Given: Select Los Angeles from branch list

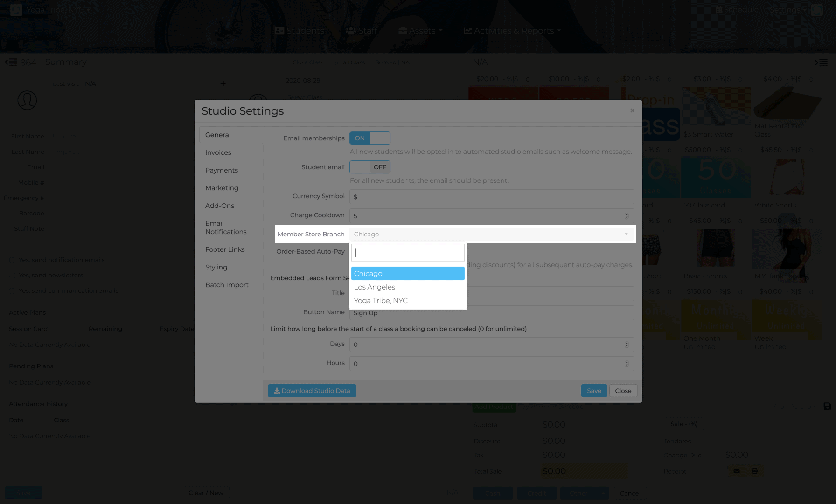Looking at the screenshot, I should (375, 287).
